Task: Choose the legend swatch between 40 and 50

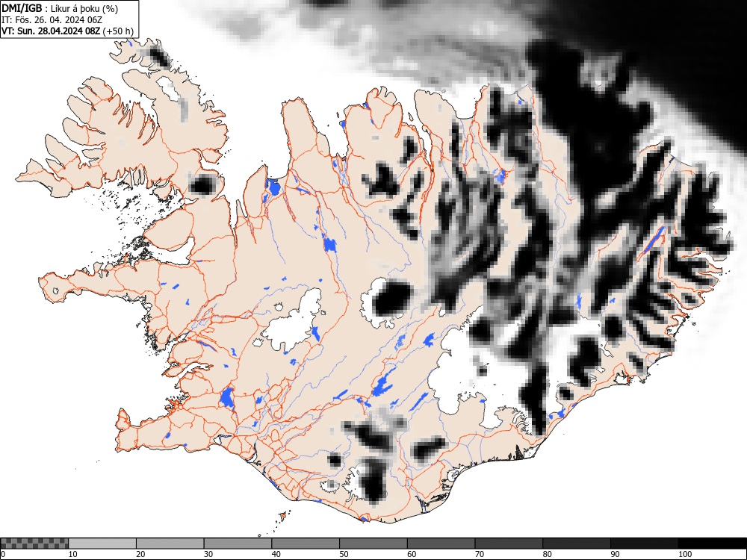Action: tap(306, 544)
